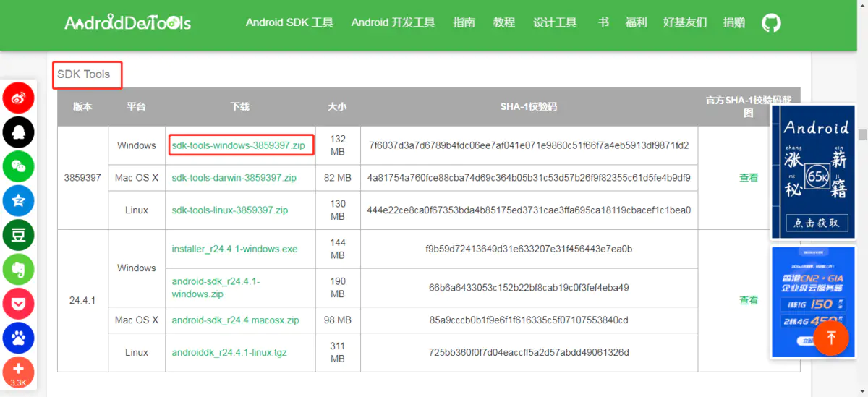Open Android SDK 工具 menu

click(x=289, y=22)
